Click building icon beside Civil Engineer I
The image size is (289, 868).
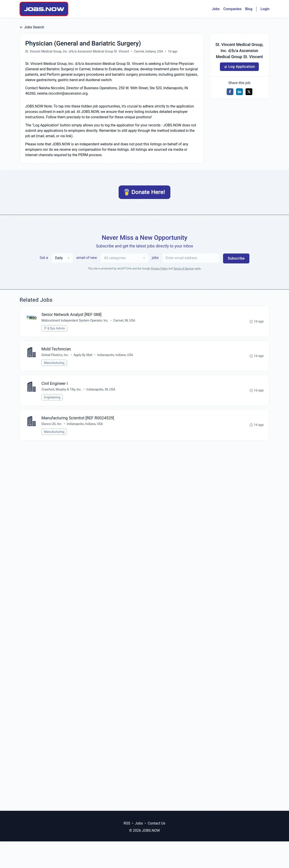31,386
